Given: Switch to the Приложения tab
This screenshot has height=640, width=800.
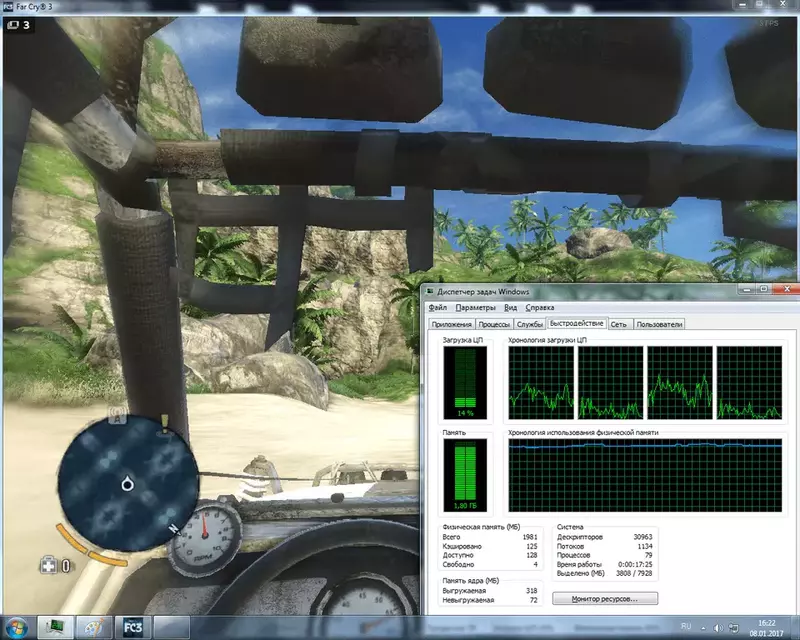Looking at the screenshot, I should 452,324.
